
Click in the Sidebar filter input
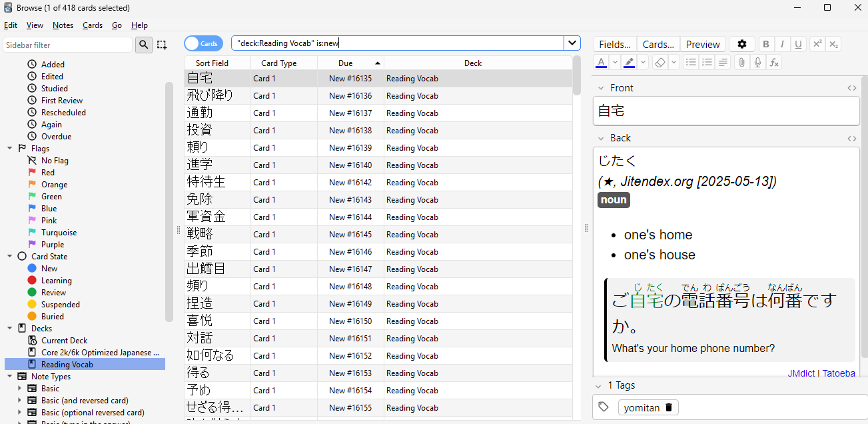(68, 45)
